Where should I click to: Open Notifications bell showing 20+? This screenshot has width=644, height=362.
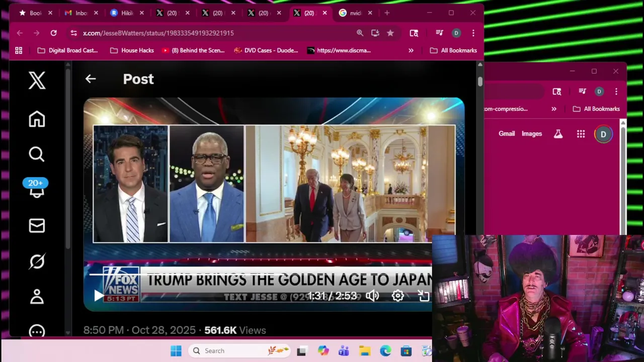[x=36, y=189]
